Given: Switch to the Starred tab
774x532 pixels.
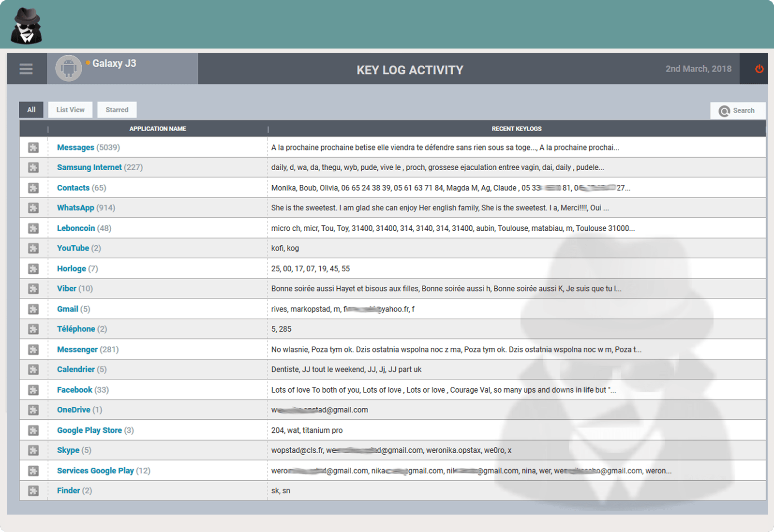Looking at the screenshot, I should [117, 110].
